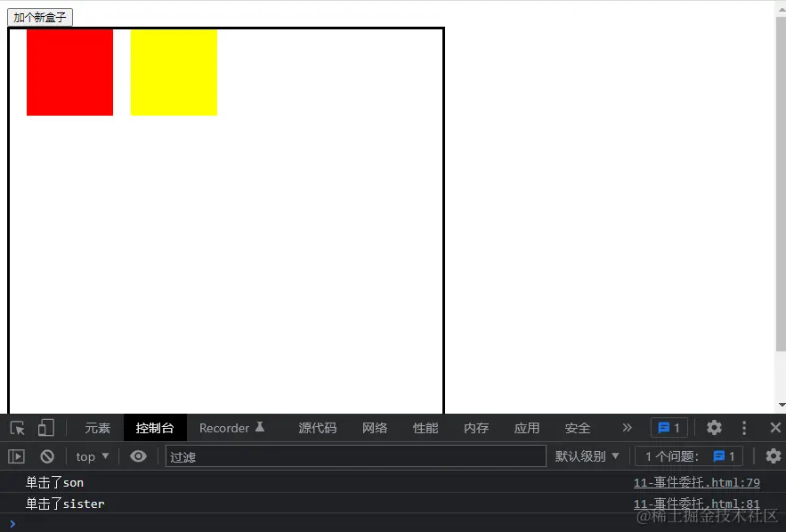Open console settings gear on filter bar

point(773,455)
